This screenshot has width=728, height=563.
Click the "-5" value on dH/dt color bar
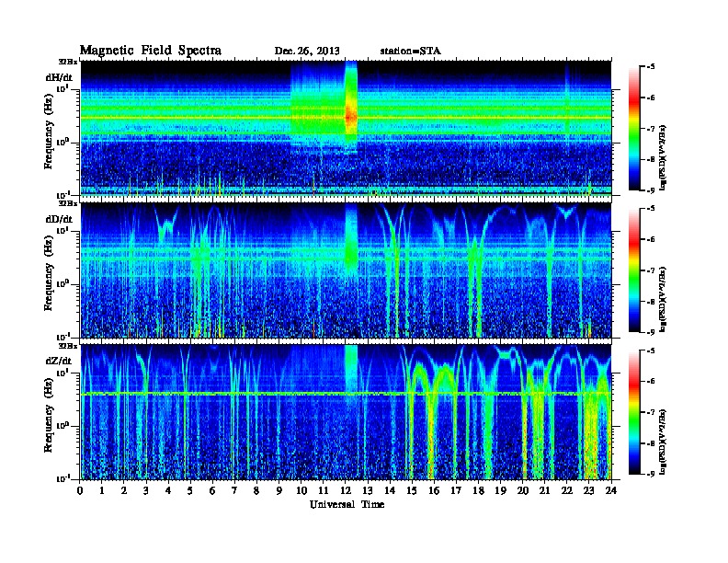click(x=651, y=67)
